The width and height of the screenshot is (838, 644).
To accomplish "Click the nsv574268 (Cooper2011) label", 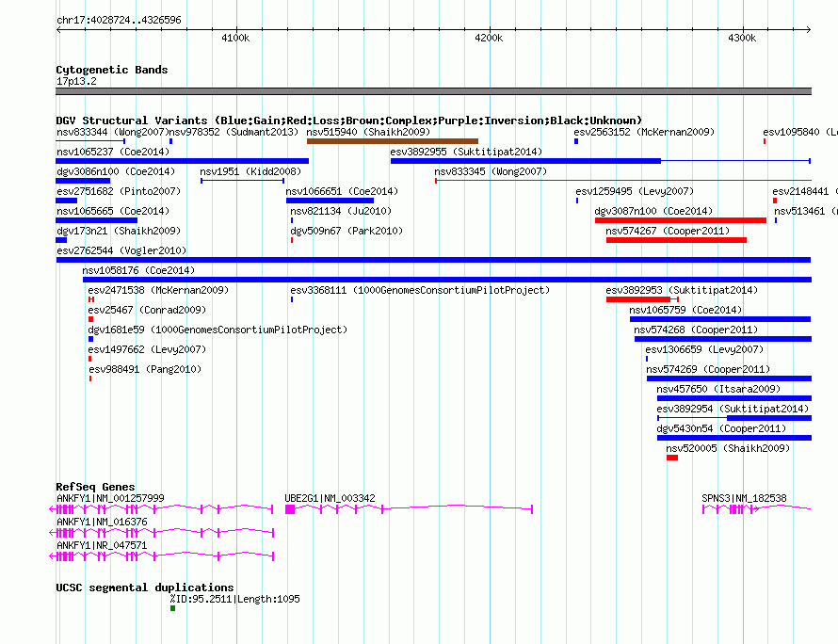I will click(x=696, y=330).
